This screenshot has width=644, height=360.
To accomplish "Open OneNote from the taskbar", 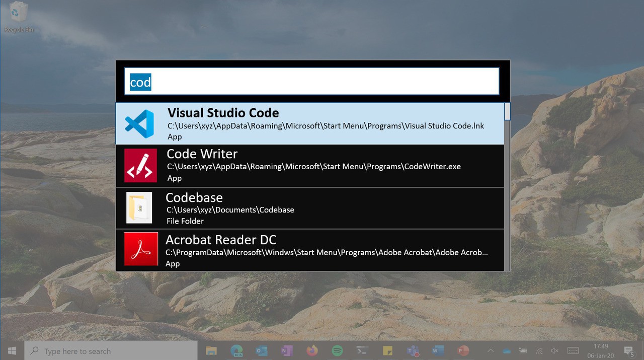I will pos(287,350).
